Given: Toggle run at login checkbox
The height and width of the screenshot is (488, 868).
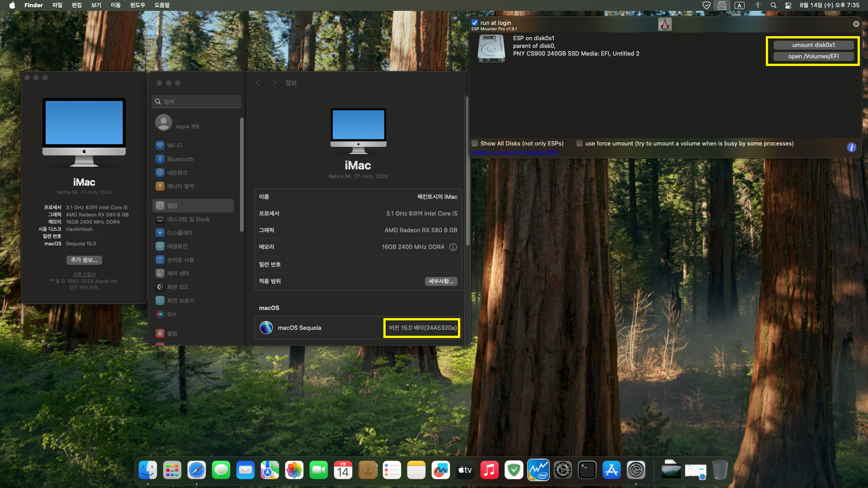Looking at the screenshot, I should point(475,23).
